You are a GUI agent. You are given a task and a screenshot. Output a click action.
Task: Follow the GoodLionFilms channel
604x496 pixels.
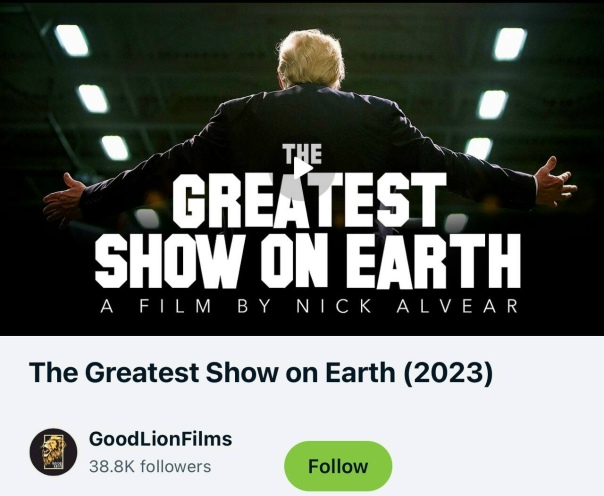tap(338, 466)
